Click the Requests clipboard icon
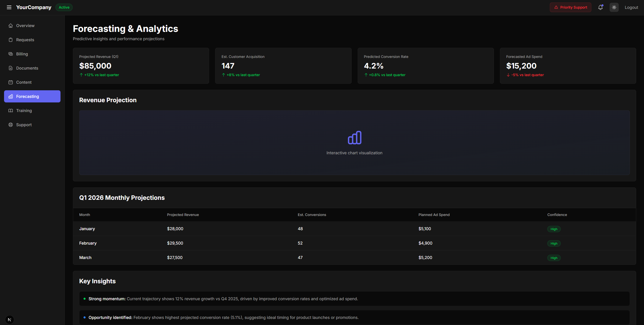Screen dimensions: 644x325 [x=11, y=40]
